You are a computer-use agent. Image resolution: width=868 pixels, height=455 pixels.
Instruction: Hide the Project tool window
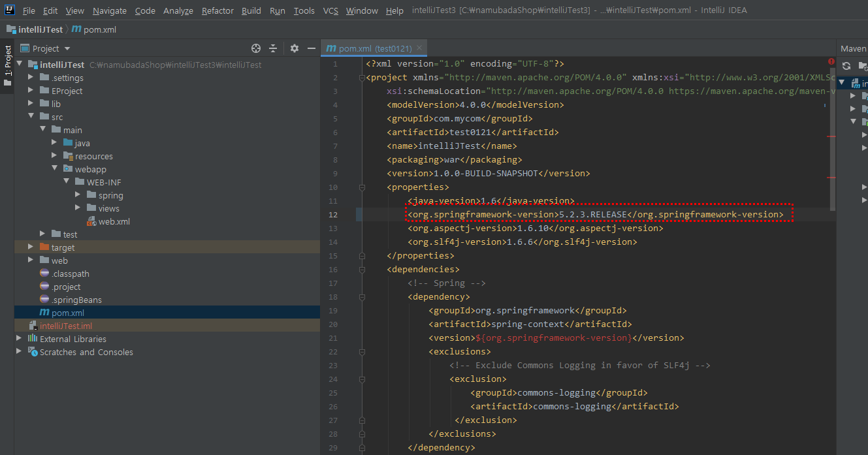coord(312,48)
